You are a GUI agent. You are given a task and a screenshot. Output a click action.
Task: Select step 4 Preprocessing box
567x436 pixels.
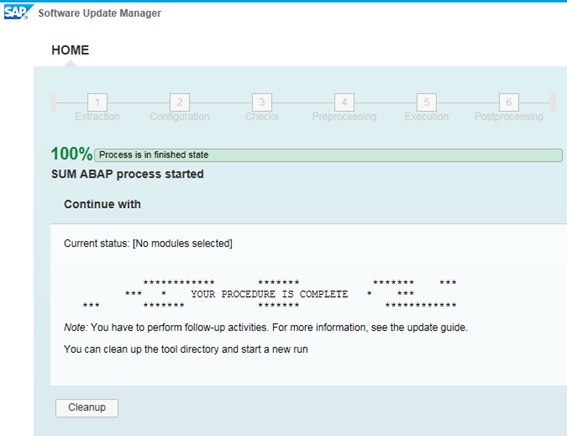click(x=344, y=102)
